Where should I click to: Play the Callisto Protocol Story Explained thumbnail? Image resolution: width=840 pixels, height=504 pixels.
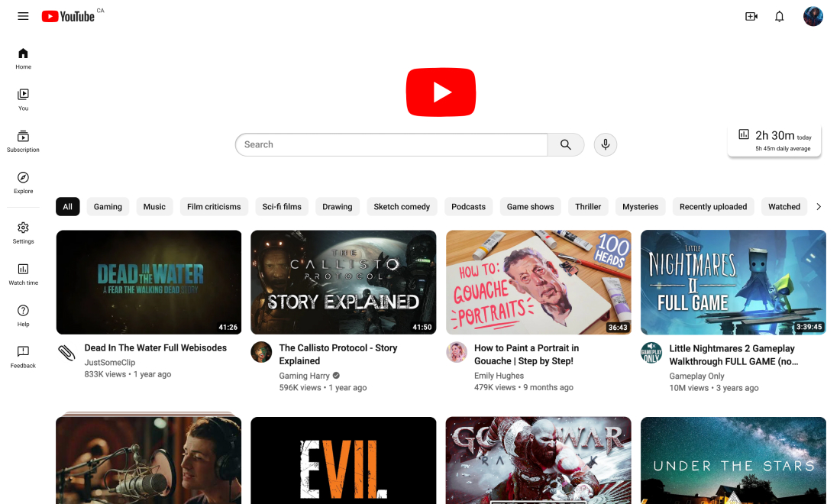click(344, 283)
